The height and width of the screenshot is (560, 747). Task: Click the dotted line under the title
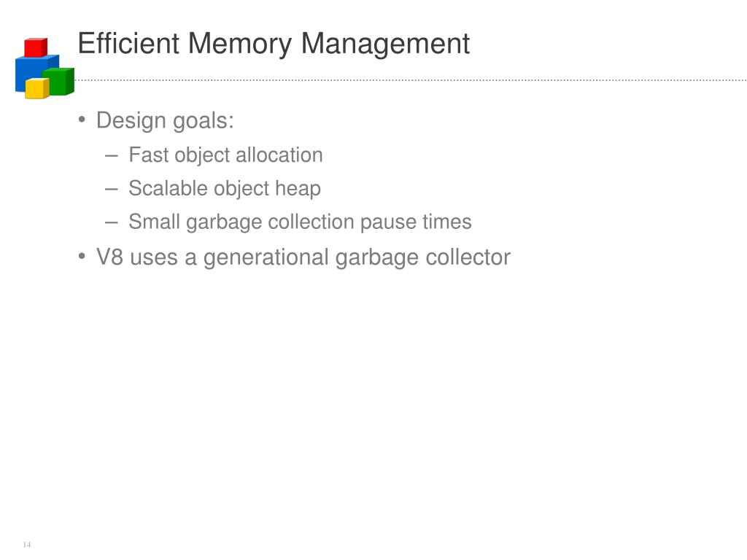411,80
